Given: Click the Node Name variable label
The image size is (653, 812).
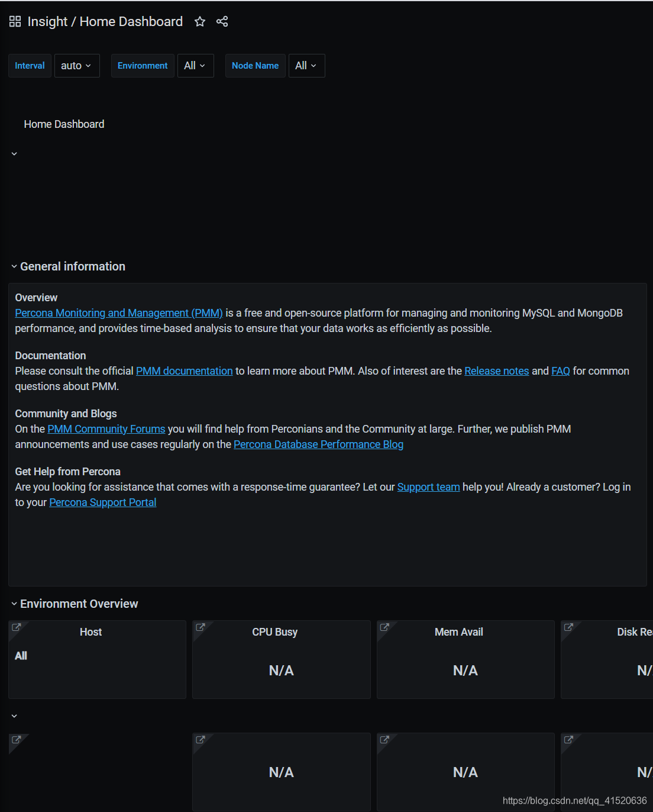Looking at the screenshot, I should (x=256, y=66).
